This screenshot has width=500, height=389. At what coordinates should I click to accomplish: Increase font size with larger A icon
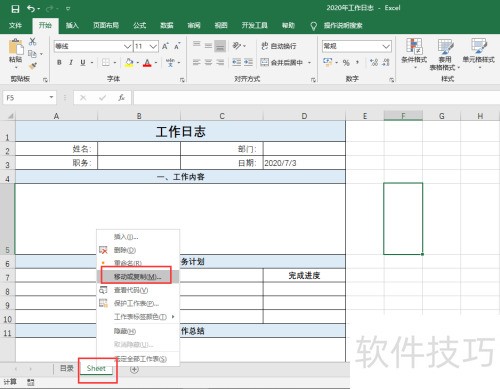click(165, 46)
